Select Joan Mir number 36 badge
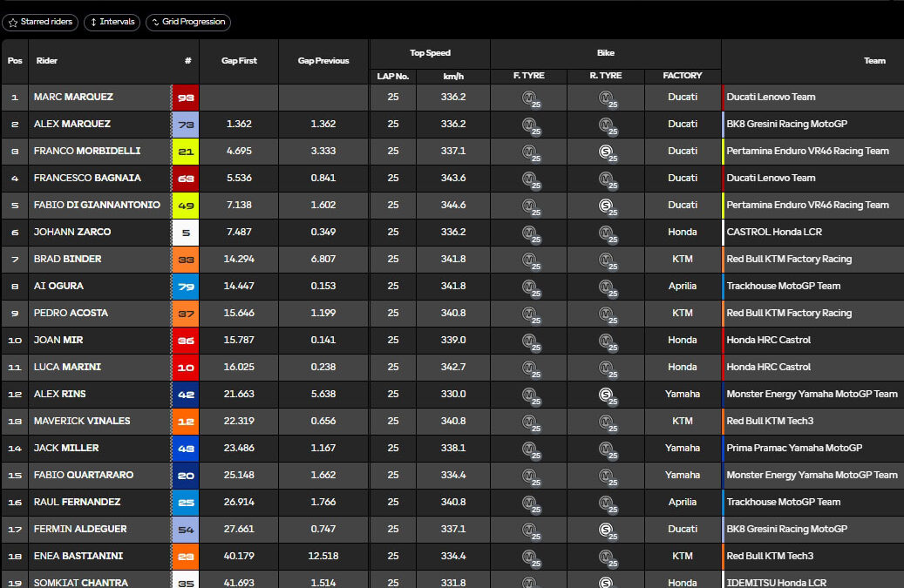 click(186, 341)
